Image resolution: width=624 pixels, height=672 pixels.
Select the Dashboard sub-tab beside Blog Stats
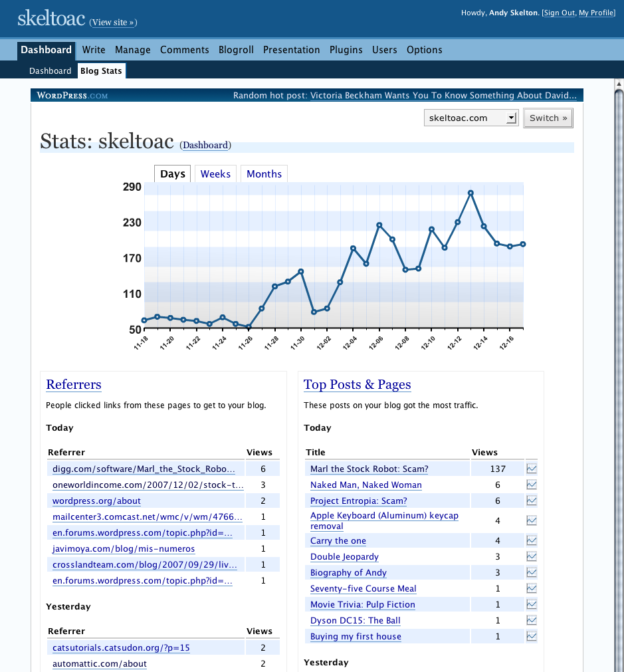pos(50,71)
